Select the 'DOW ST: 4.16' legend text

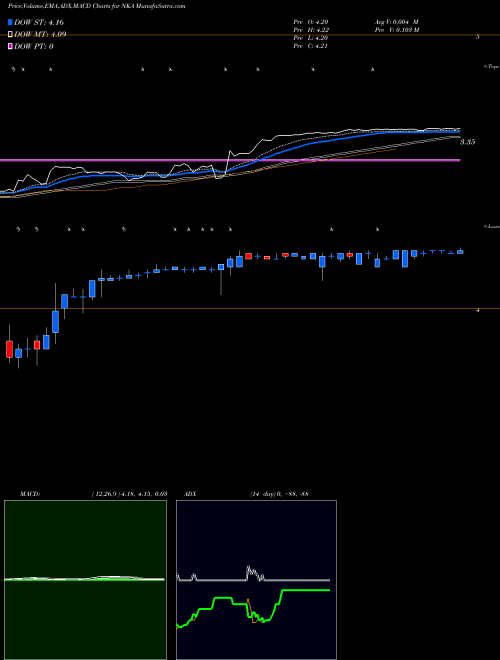pyautogui.click(x=39, y=22)
